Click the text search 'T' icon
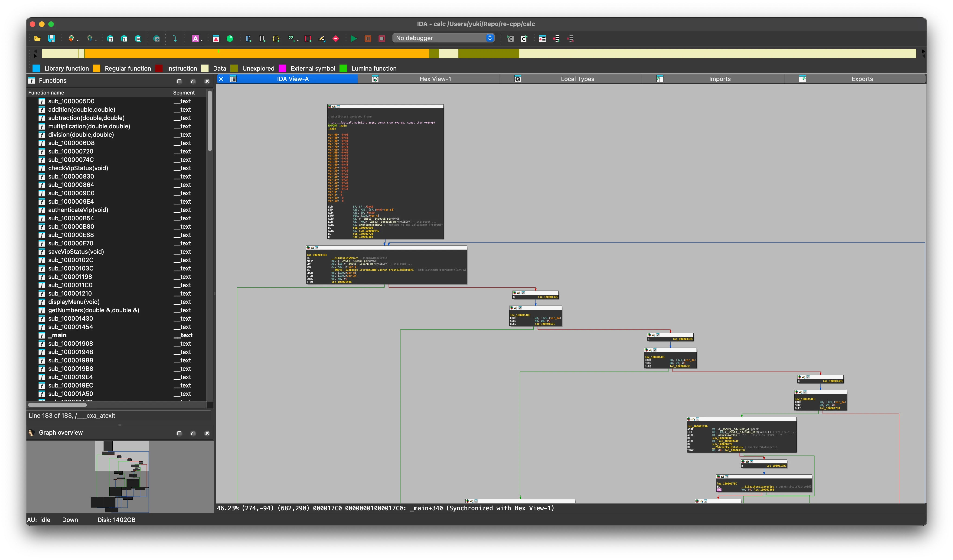The width and height of the screenshot is (953, 560). [x=124, y=39]
